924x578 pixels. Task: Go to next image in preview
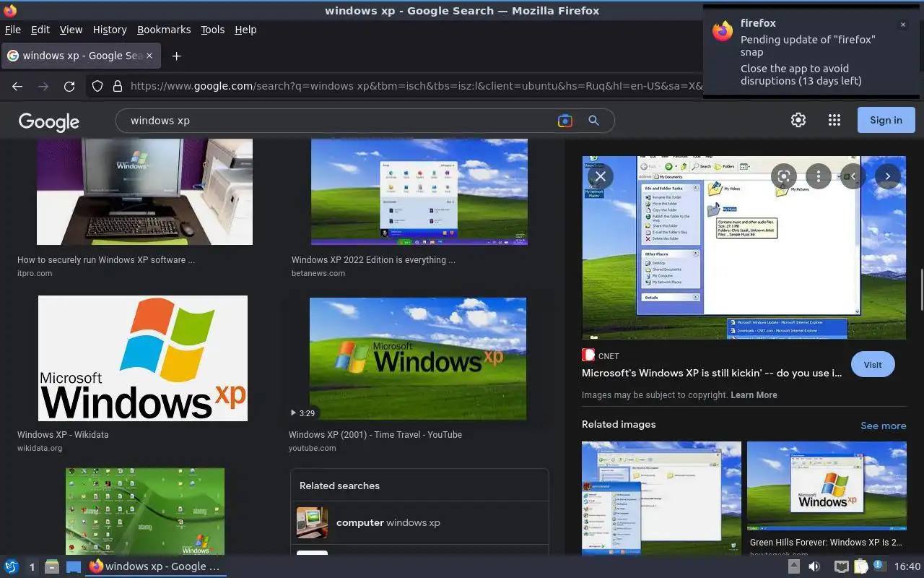pyautogui.click(x=888, y=176)
